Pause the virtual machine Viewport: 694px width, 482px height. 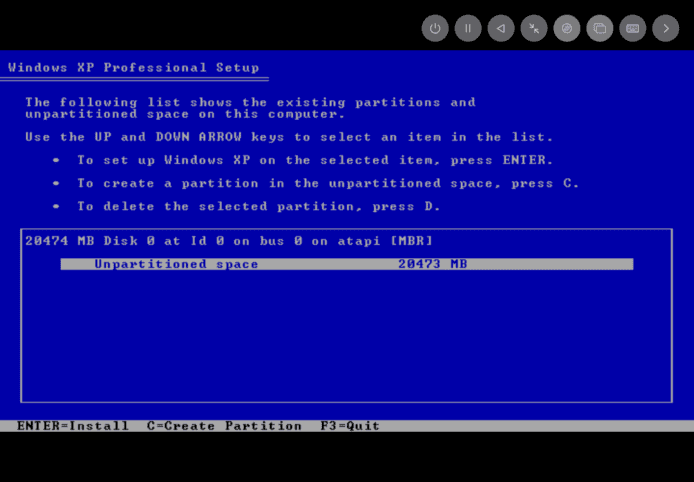pos(468,28)
